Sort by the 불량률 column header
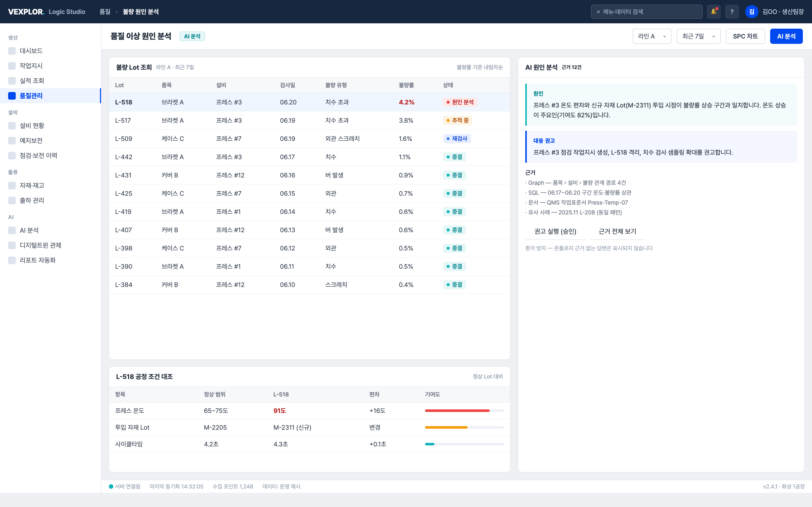This screenshot has height=507, width=812. point(406,85)
